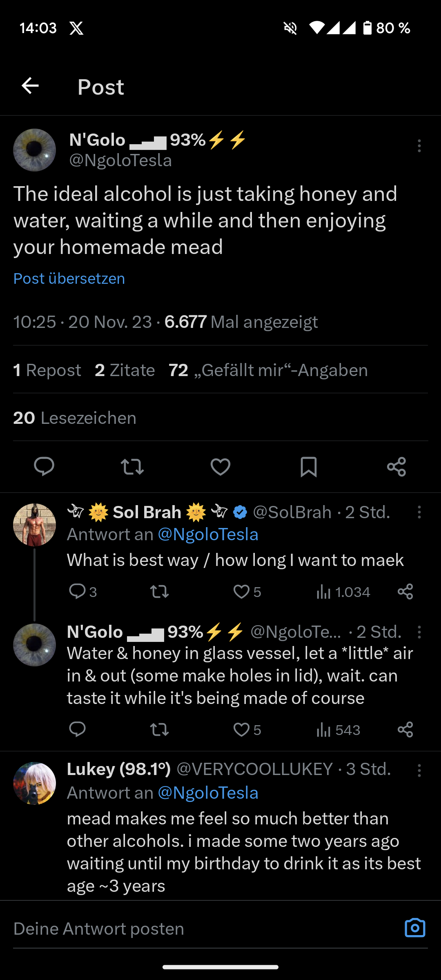Like the main post with the heart icon
The height and width of the screenshot is (980, 441).
tap(220, 466)
